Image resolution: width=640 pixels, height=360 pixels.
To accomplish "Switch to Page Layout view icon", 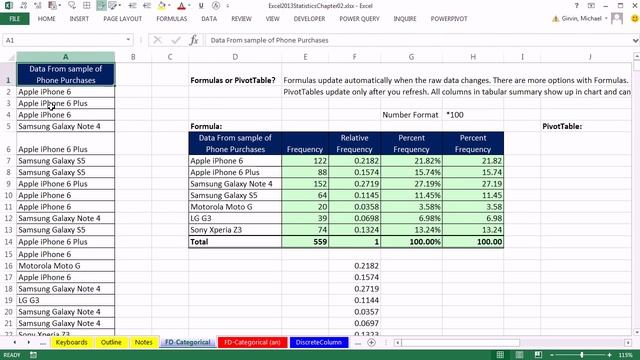I will [x=519, y=355].
